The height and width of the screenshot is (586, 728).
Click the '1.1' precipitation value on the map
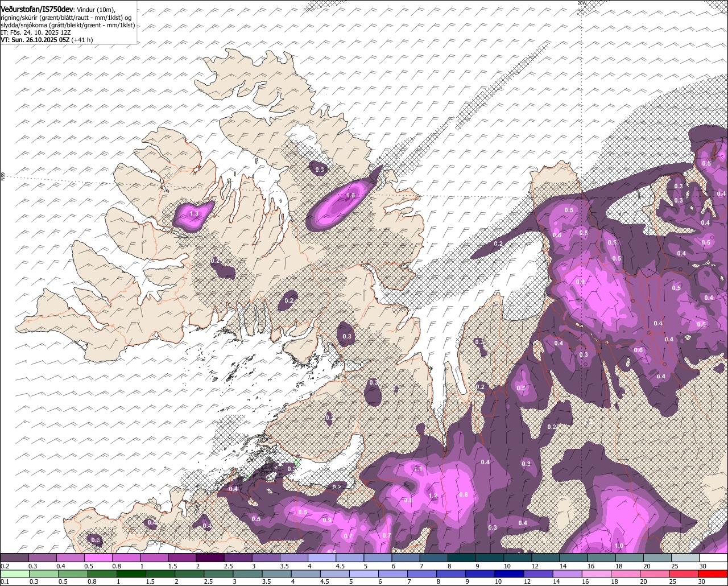click(418, 469)
